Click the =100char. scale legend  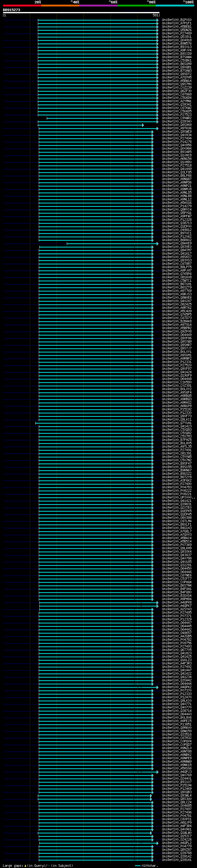146,866
